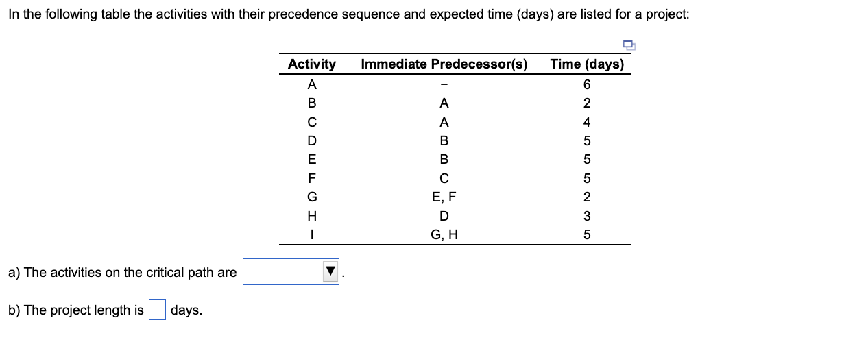Select the Time (days) column header
Viewport: 868px width, 355px height.
tap(587, 64)
